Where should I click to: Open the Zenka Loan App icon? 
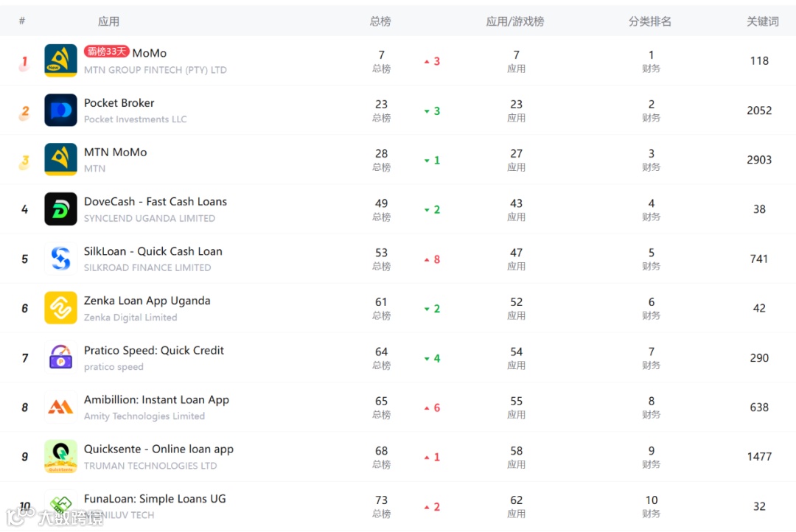(x=60, y=307)
